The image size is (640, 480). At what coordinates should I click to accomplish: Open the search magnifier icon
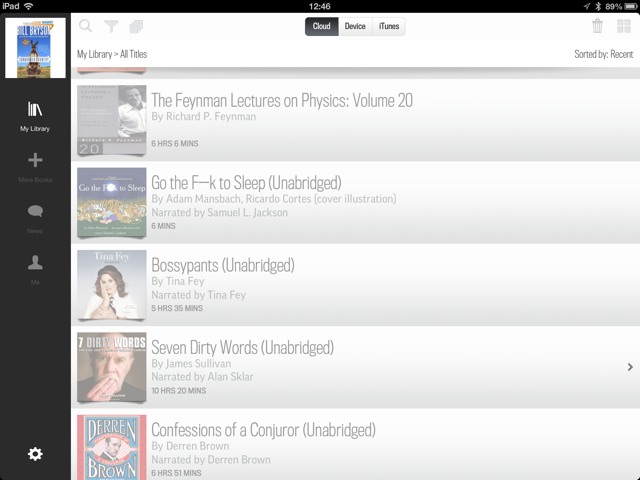86,27
